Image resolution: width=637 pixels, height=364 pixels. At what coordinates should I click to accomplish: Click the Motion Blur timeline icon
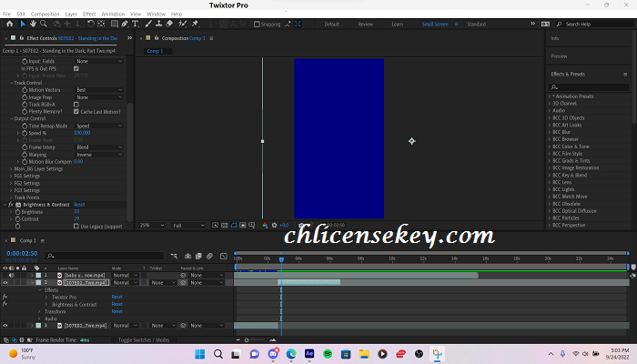pos(209,256)
